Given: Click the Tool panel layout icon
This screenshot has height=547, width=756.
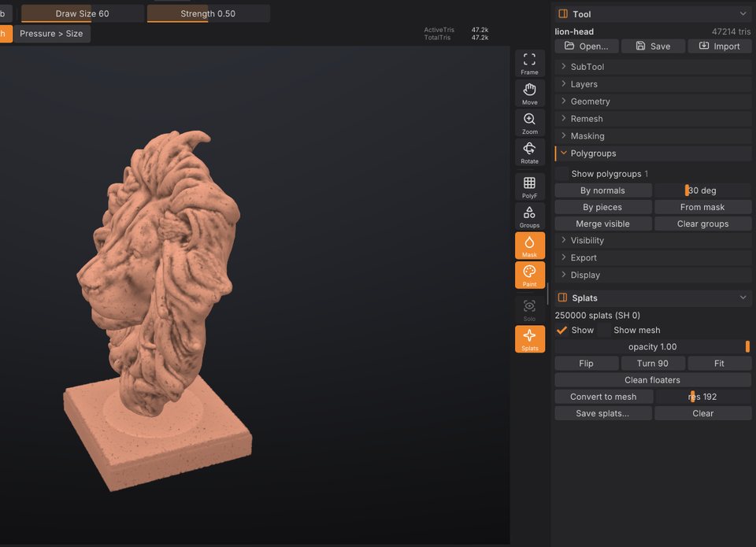Looking at the screenshot, I should tap(562, 14).
